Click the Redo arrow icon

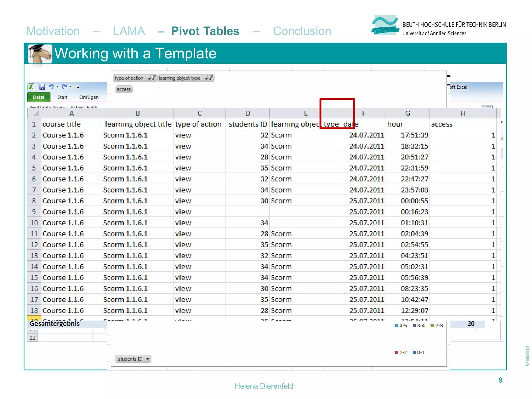tap(64, 87)
